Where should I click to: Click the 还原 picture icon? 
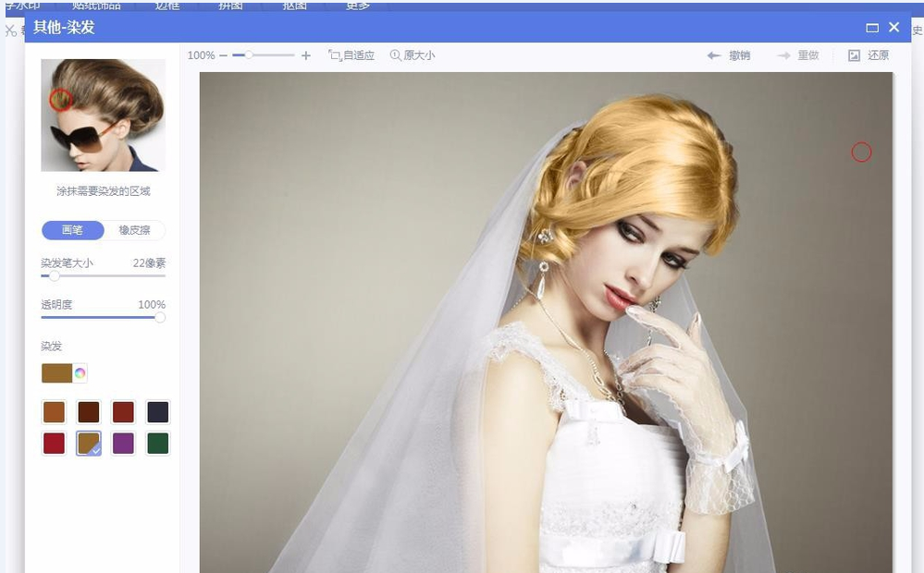[x=854, y=55]
